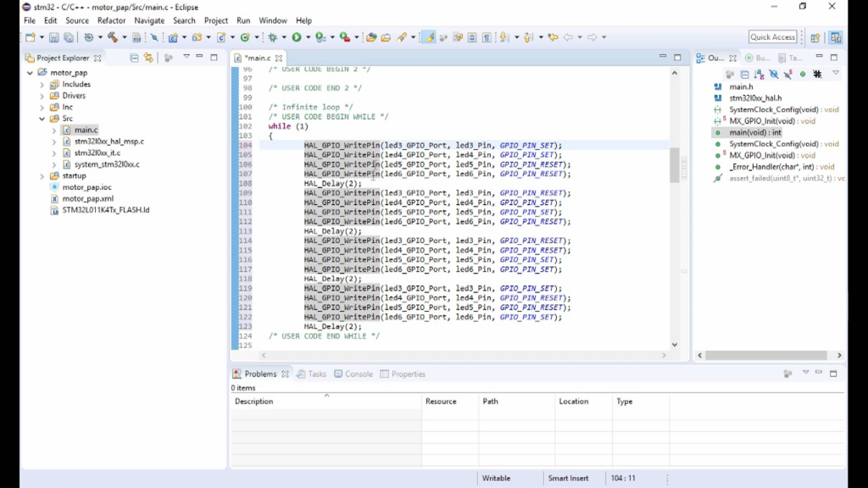The image size is (868, 488).
Task: Toggle Hide Fields filter in Outline
Action: point(774,75)
